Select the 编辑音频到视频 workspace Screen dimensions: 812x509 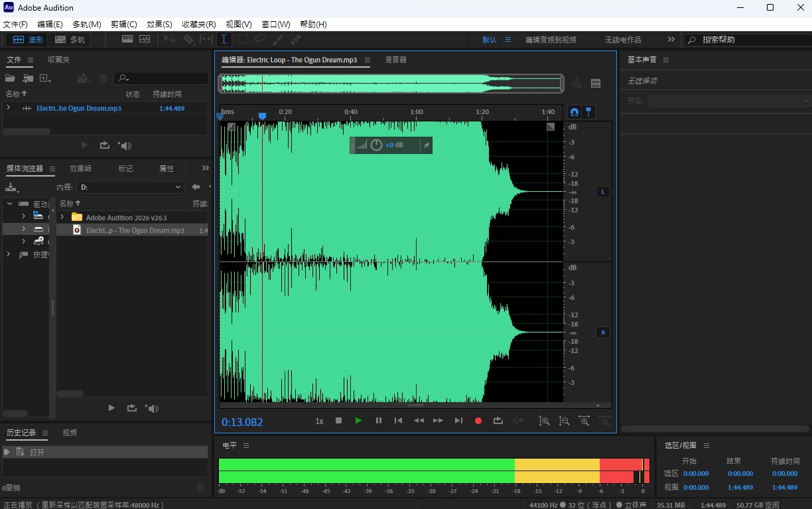click(x=551, y=40)
